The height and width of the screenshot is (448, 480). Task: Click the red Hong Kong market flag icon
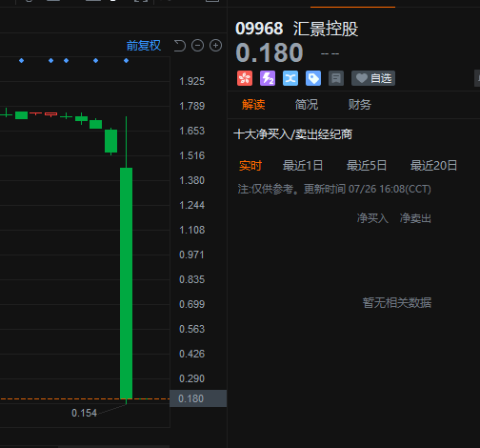[x=245, y=78]
